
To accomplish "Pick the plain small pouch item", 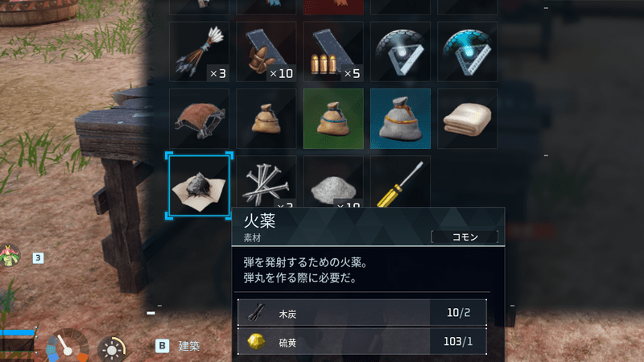I will [266, 118].
